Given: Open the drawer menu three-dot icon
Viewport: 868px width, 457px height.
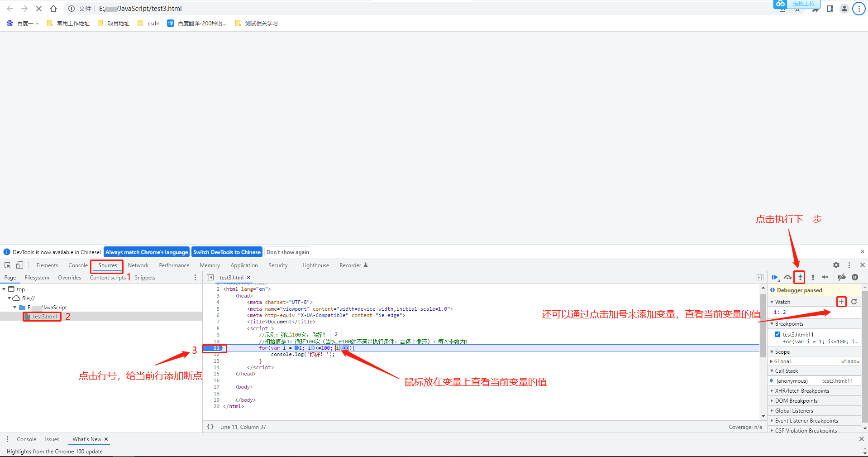Looking at the screenshot, I should click(x=7, y=439).
